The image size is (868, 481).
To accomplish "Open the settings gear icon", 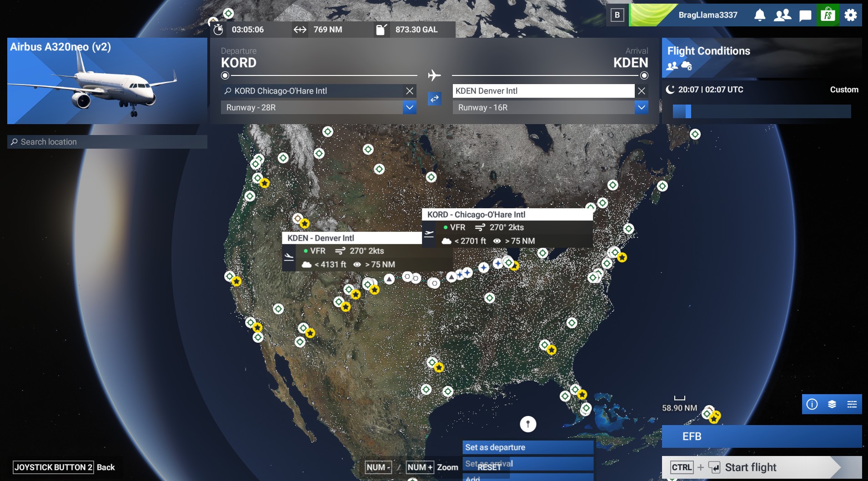I will [x=851, y=15].
